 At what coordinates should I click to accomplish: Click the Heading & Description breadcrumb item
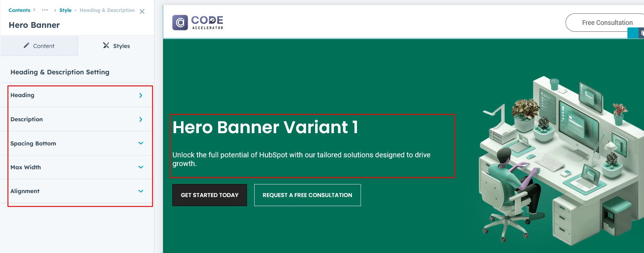[x=107, y=10]
